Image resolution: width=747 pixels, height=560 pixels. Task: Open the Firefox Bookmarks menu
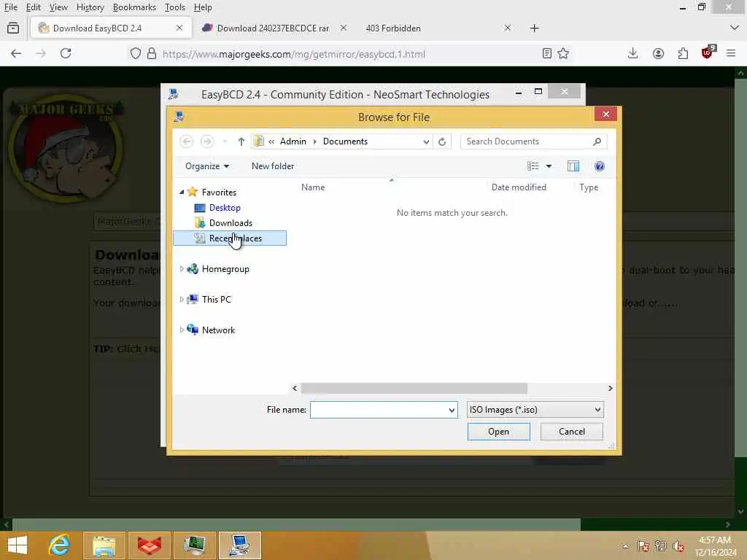tap(134, 7)
